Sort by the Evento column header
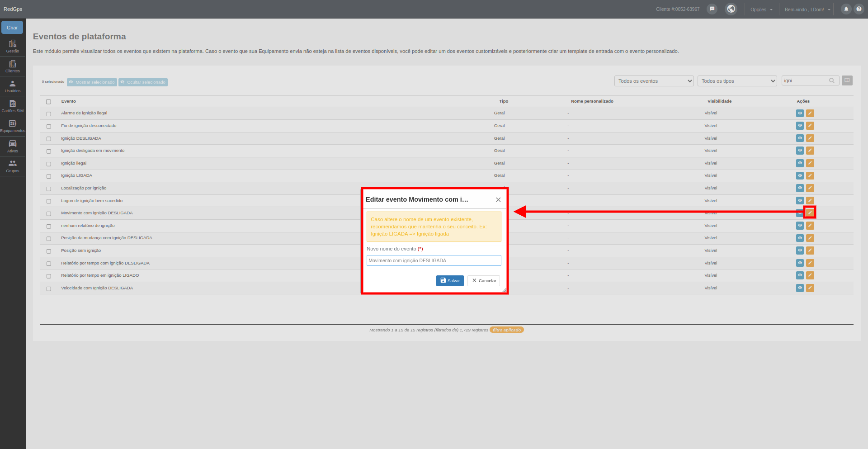The image size is (868, 449). click(69, 101)
